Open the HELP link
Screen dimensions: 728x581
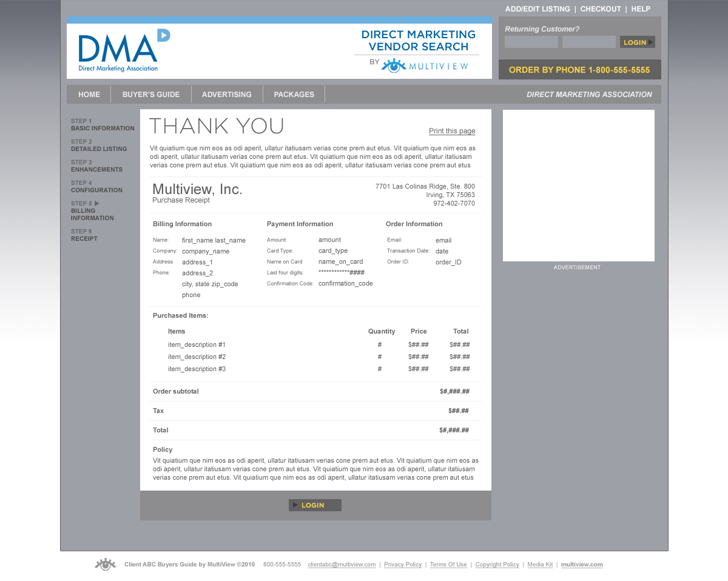click(641, 9)
